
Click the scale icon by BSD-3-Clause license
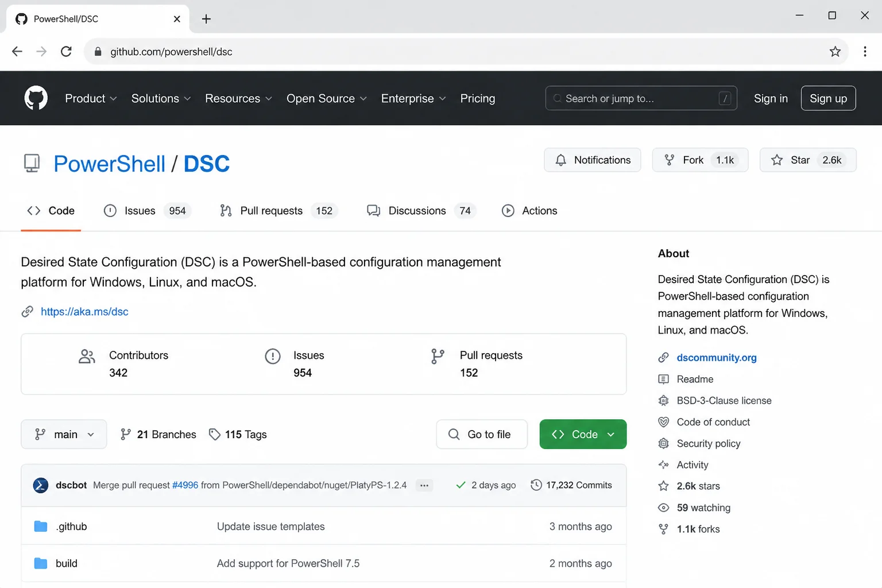663,401
